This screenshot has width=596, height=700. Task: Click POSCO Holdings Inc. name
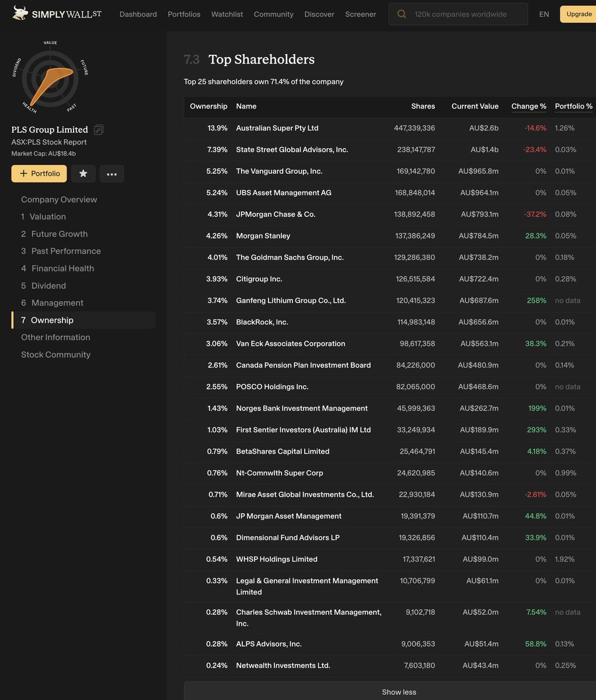click(272, 387)
